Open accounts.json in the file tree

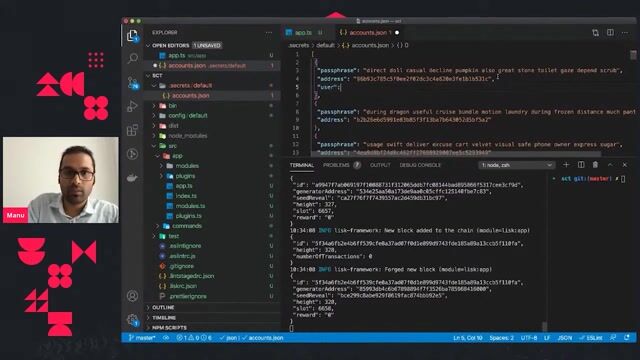(x=190, y=96)
